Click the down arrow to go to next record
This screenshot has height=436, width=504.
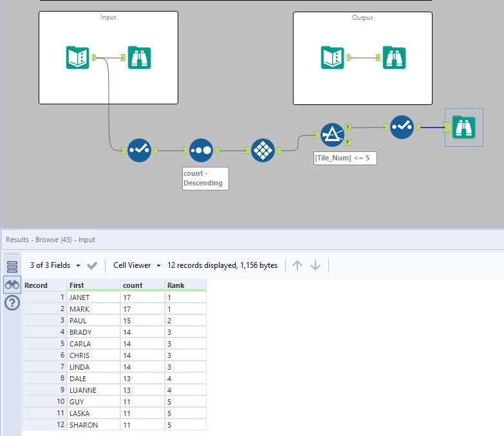(x=315, y=265)
